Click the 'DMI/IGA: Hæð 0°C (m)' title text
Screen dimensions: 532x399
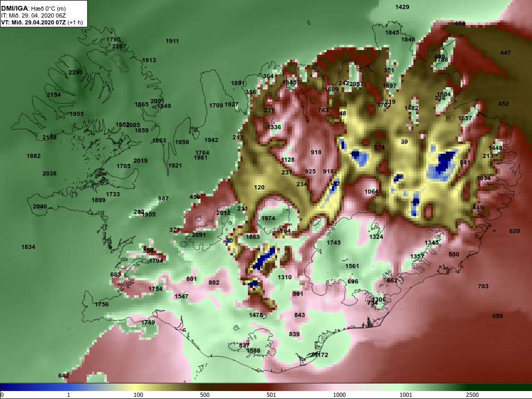[x=33, y=8]
